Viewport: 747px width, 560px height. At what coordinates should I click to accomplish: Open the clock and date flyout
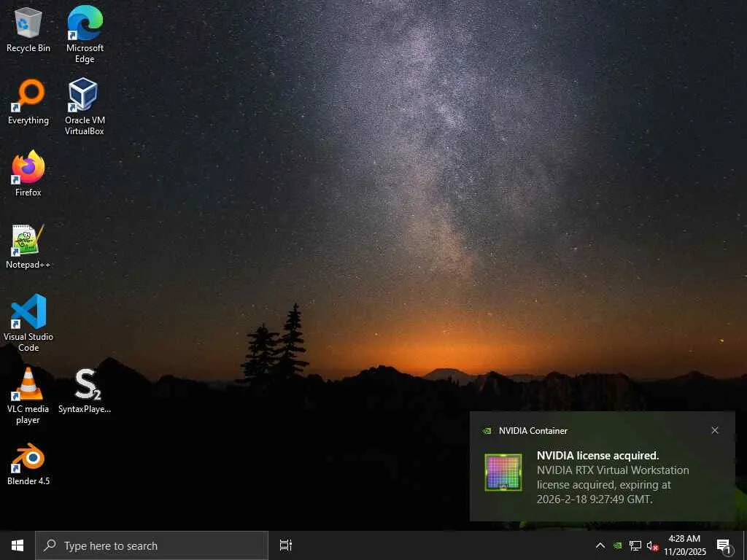[684, 545]
